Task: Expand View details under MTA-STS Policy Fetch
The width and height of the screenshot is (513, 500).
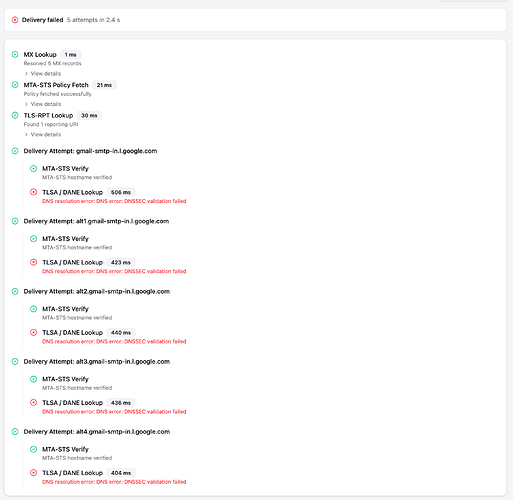Action: [43, 104]
